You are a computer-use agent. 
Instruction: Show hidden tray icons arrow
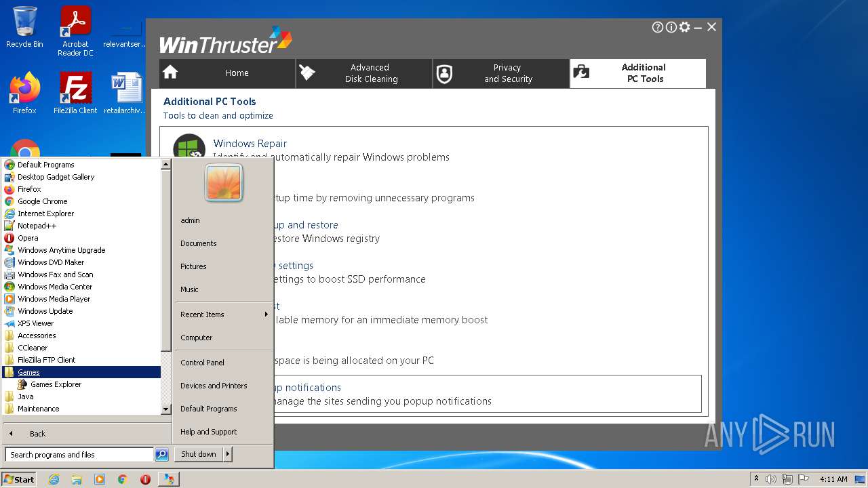pos(756,479)
